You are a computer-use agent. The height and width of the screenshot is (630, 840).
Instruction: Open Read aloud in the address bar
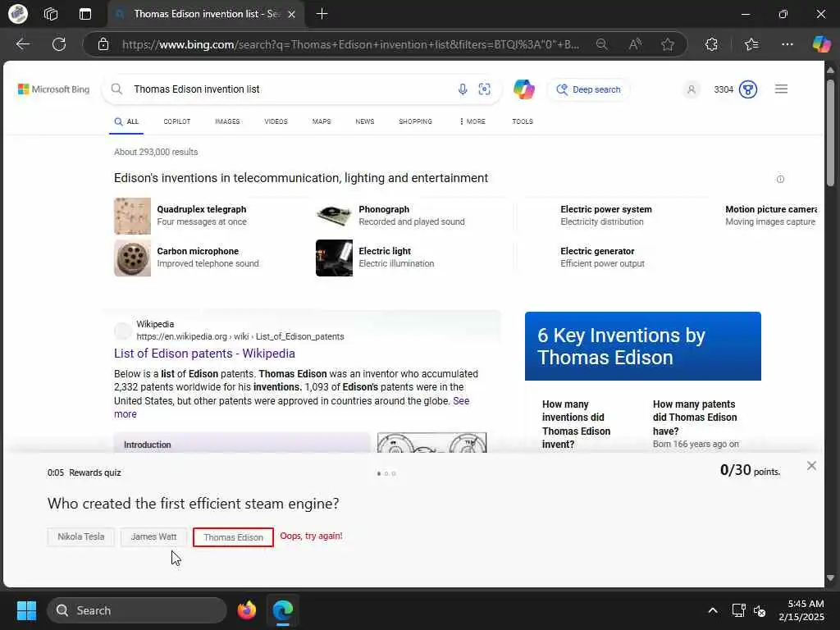point(635,44)
